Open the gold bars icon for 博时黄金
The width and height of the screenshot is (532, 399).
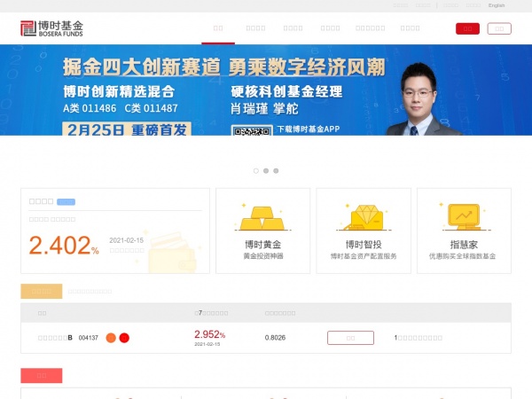(262, 218)
